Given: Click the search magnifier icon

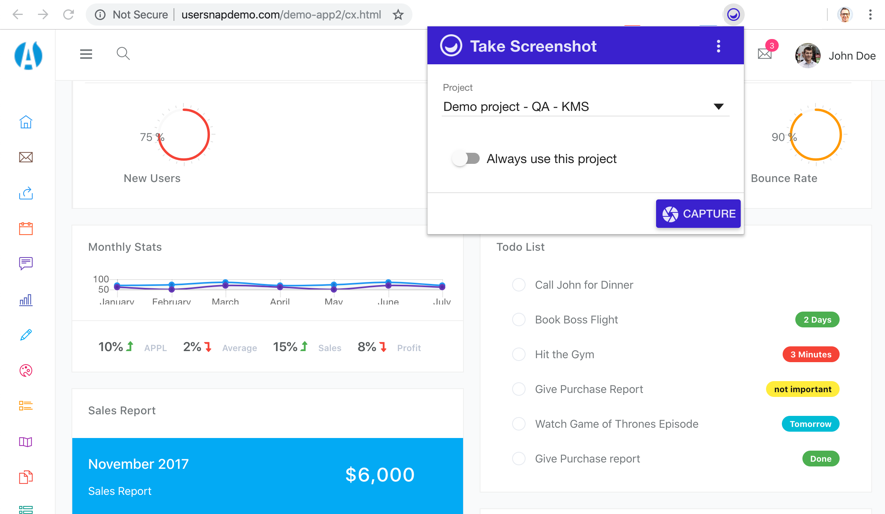Looking at the screenshot, I should (x=123, y=54).
